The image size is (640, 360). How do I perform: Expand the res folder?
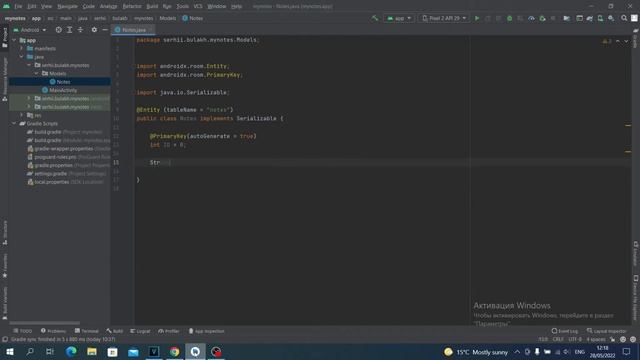(22, 115)
